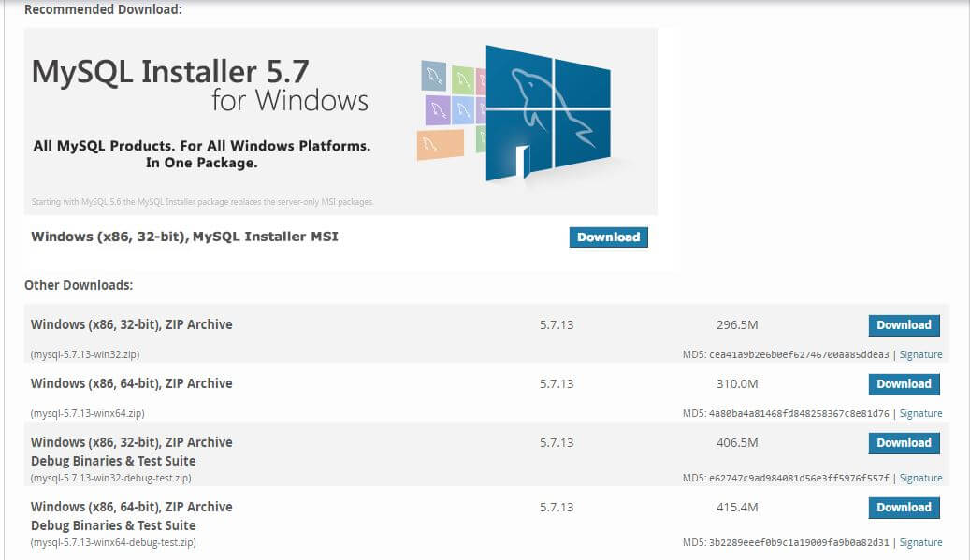Download Windows 64-bit ZIP Archive 310.0M
Screen dimensions: 970x560
[904, 384]
